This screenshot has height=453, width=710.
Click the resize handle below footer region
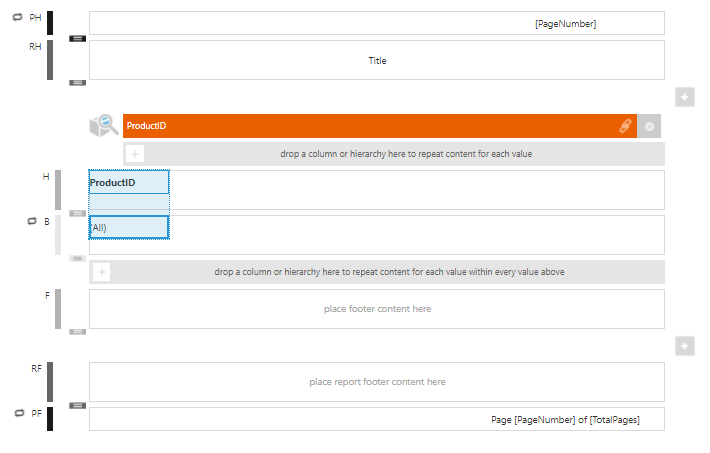coord(77,331)
